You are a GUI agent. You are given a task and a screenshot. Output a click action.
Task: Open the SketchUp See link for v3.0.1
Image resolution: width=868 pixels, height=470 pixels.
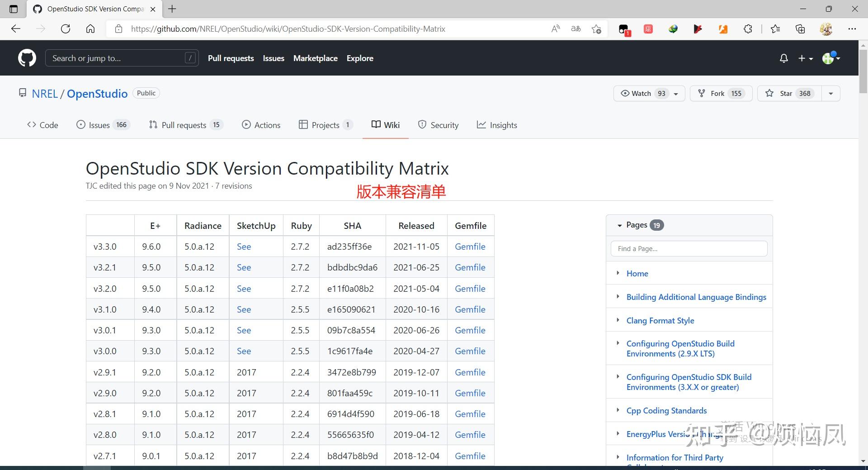click(244, 330)
